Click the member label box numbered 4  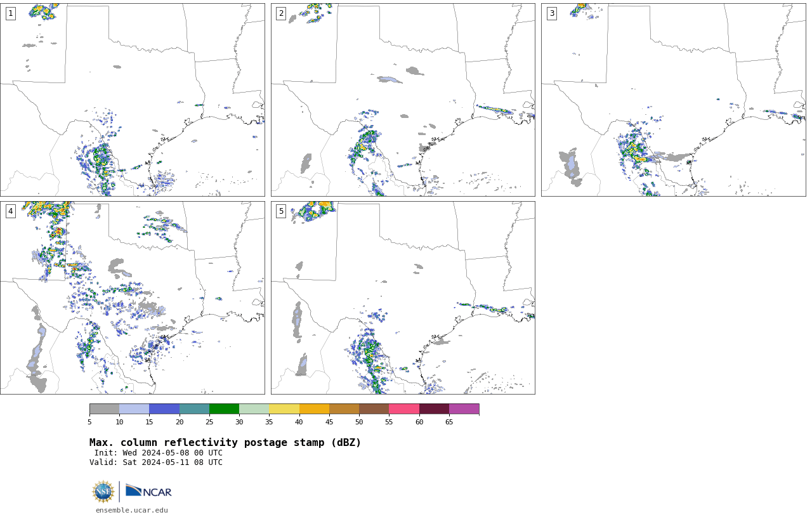pyautogui.click(x=10, y=211)
